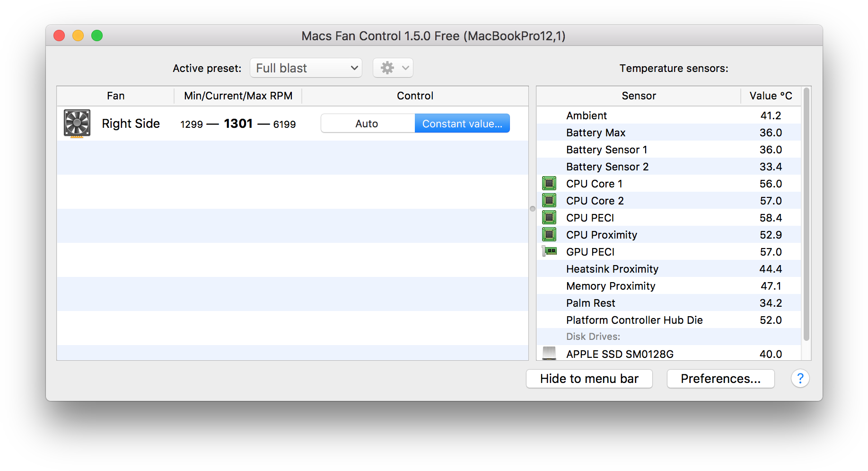Click the CPU Proximity value 52.9

tap(771, 235)
